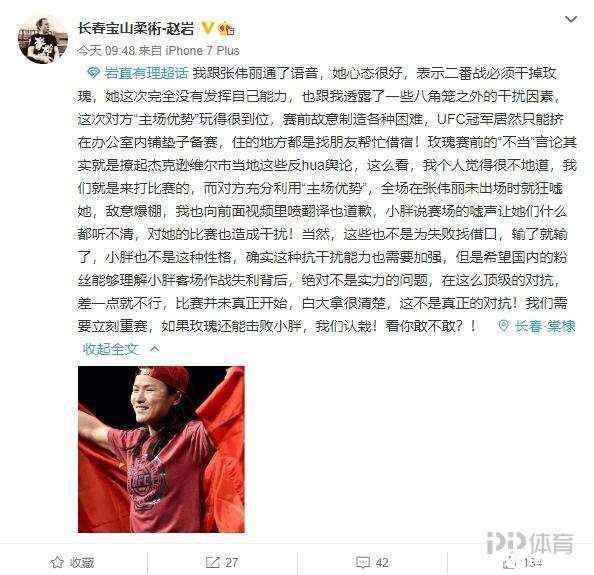The width and height of the screenshot is (594, 575).
Task: Open the attached photo of the fighter with red flag
Action: pyautogui.click(x=161, y=449)
